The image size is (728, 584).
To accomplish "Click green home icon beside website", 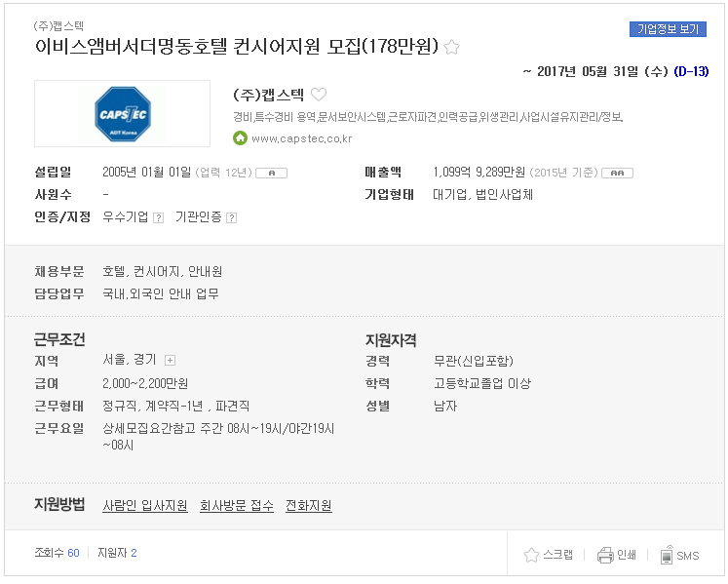I will tap(240, 138).
